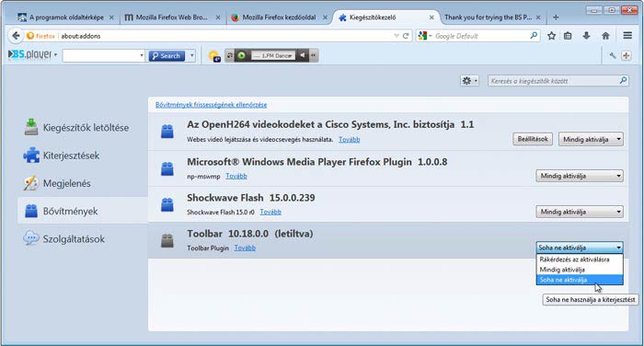
Task: Open activation dropdown for Shockwave Flash
Action: coord(579,212)
